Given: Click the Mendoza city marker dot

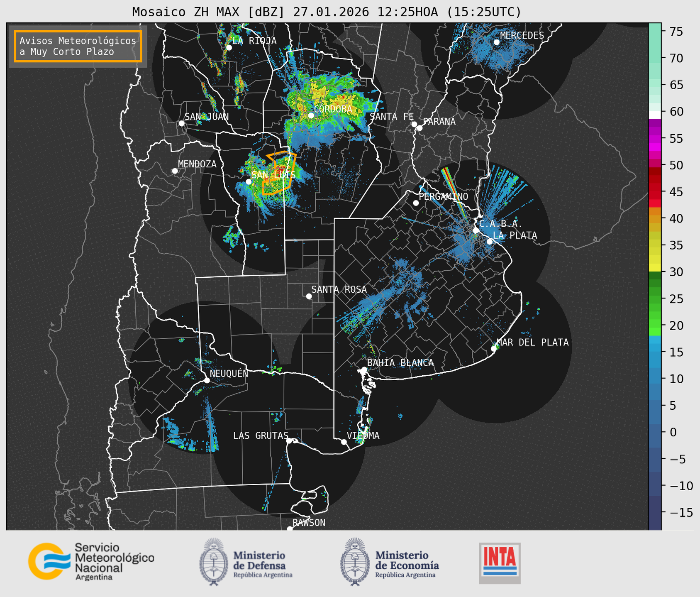Looking at the screenshot, I should point(175,171).
